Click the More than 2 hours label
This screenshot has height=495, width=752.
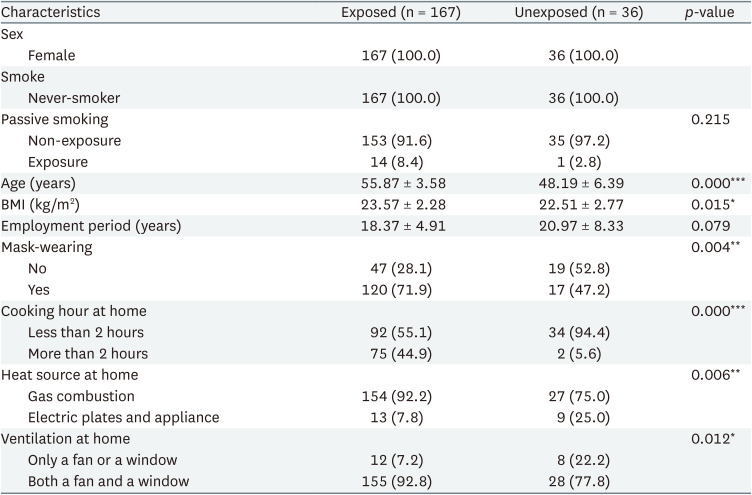click(x=88, y=353)
